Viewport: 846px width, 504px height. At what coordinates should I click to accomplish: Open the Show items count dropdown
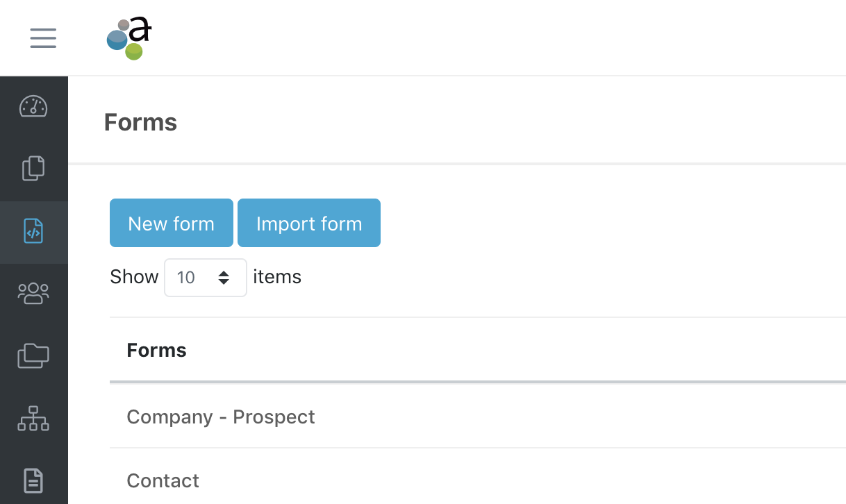point(206,278)
